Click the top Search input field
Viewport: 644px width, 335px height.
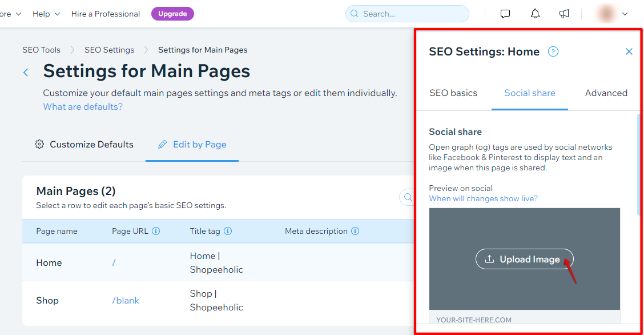pos(408,14)
